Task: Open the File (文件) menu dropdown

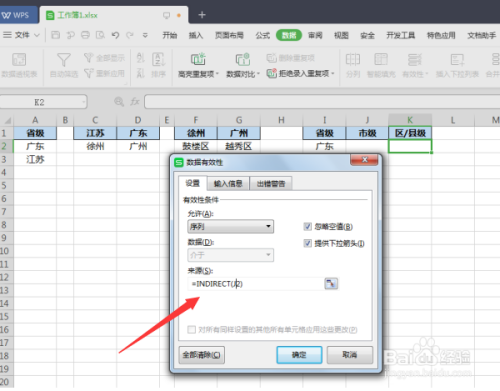Action: tap(22, 35)
